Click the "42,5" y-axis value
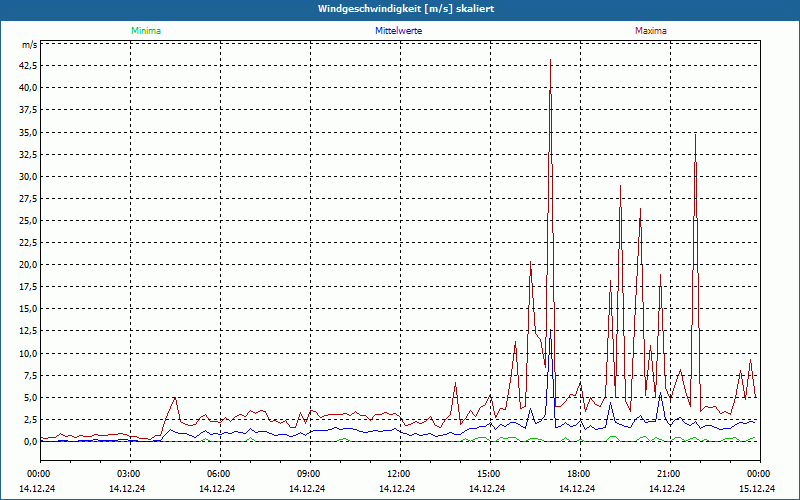This screenshot has width=800, height=500. 28,65
